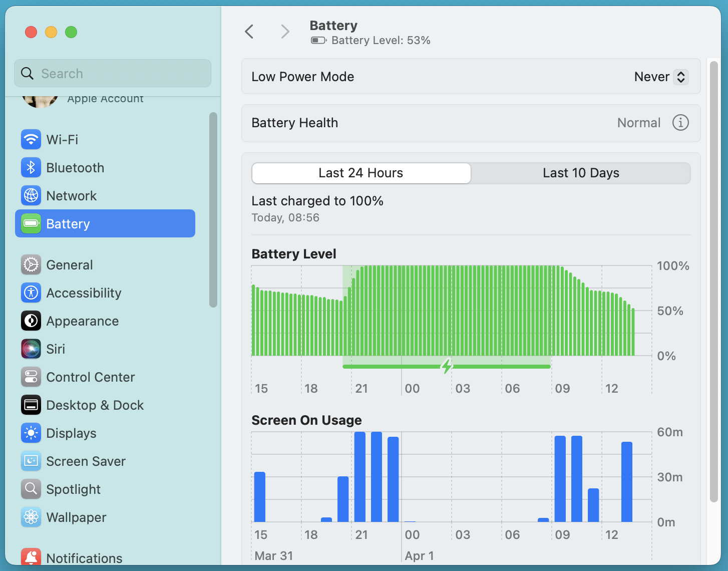Select the Last 24 Hours tab
Image resolution: width=728 pixels, height=571 pixels.
(360, 173)
